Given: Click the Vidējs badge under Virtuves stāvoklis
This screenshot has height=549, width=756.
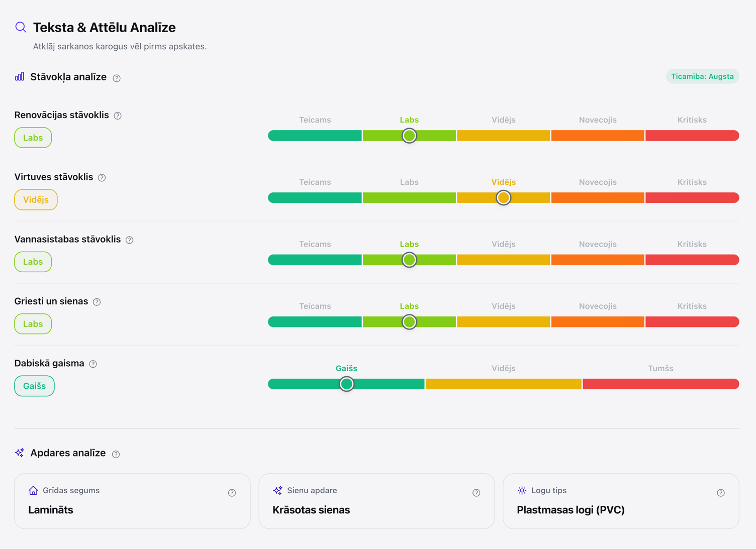Looking at the screenshot, I should point(36,200).
